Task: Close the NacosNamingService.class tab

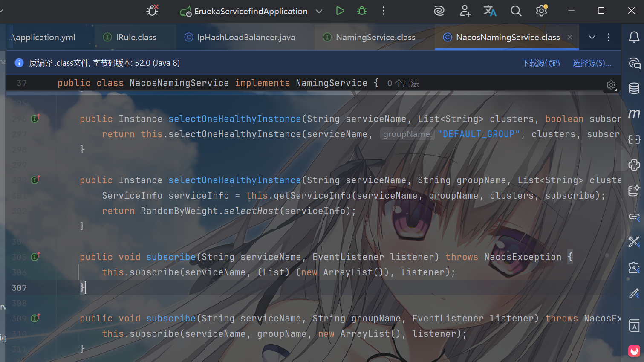Action: point(570,37)
